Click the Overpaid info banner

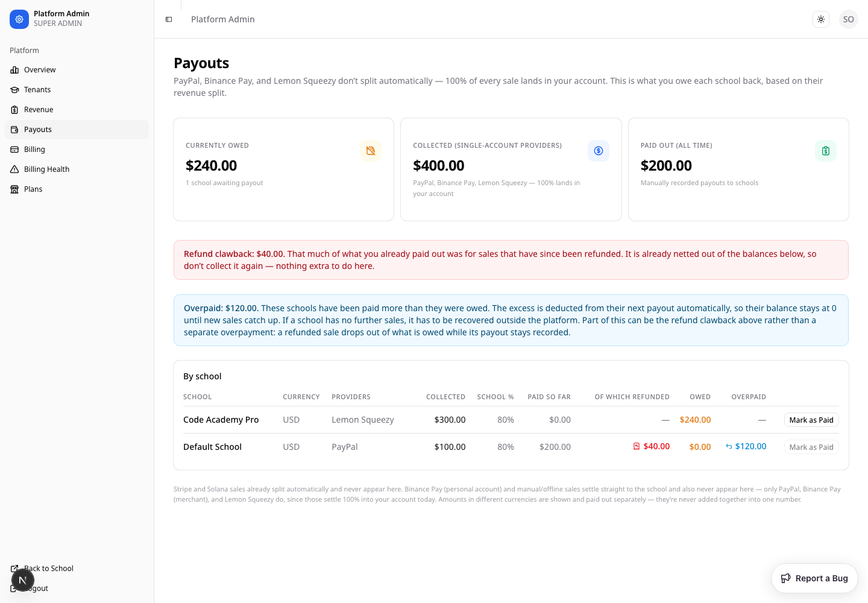[x=511, y=320]
